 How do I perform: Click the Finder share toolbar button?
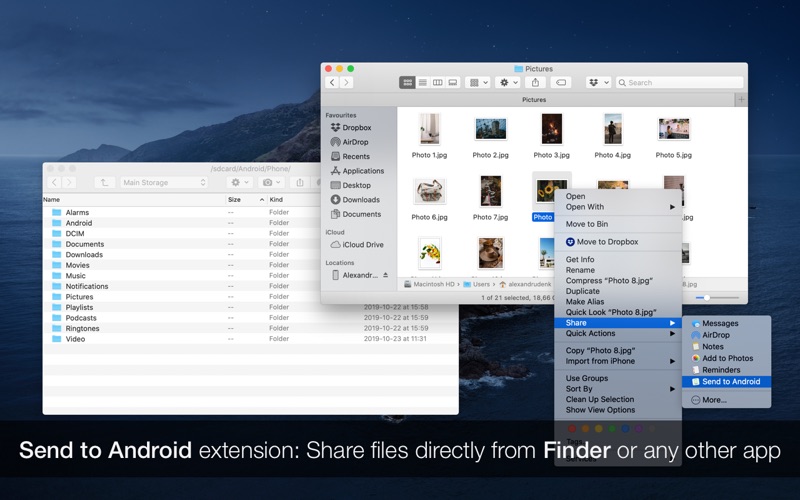pos(535,82)
